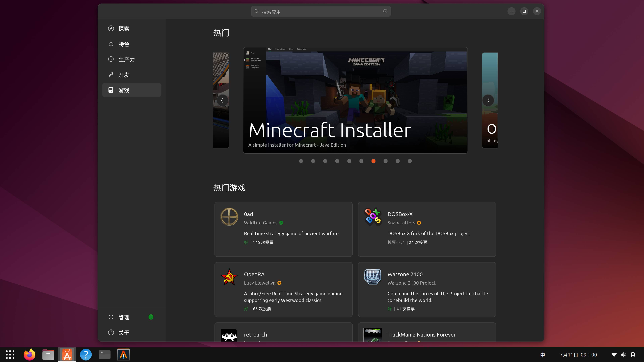Click the star icon next to 特色
Screen dimensions: 644x362
tap(111, 44)
